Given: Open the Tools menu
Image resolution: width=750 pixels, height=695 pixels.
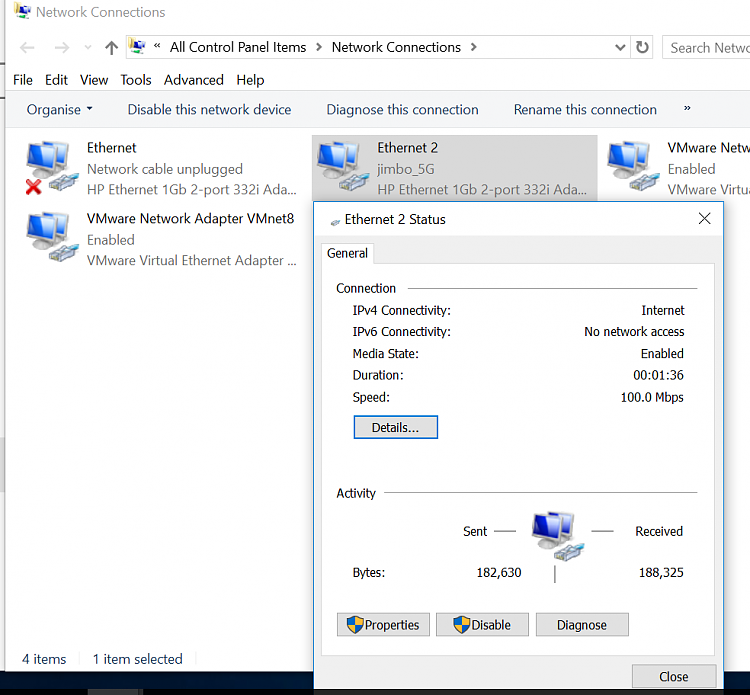Looking at the screenshot, I should tap(136, 80).
